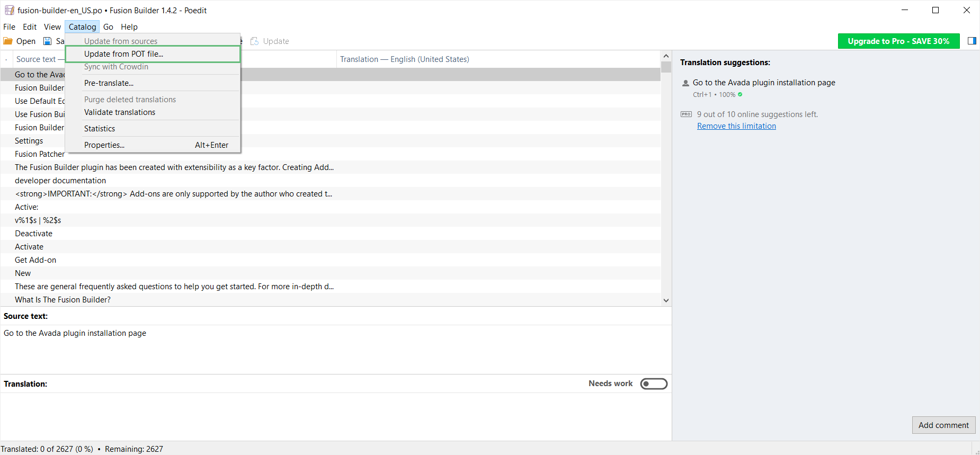Viewport: 980px width, 455px height.
Task: Click the user icon beside suggestion
Action: (x=685, y=83)
